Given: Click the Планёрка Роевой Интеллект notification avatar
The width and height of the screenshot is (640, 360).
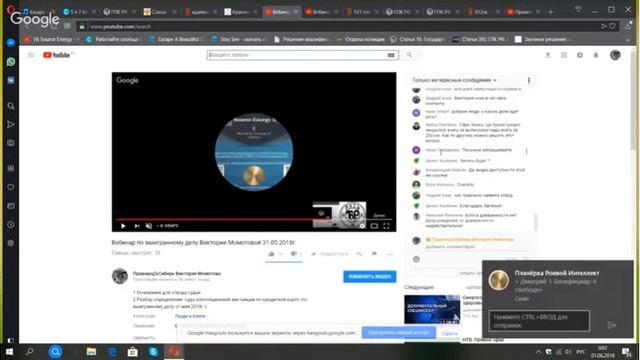Looking at the screenshot, I should 499,280.
